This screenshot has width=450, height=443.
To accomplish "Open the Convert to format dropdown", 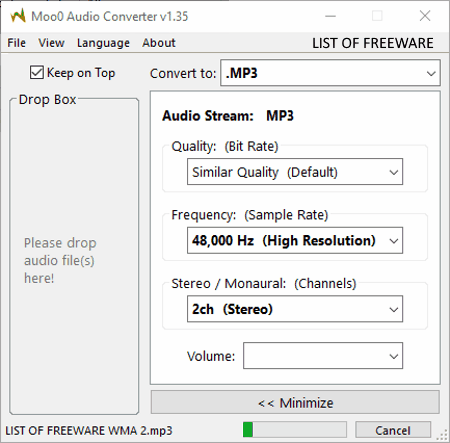I will (330, 73).
